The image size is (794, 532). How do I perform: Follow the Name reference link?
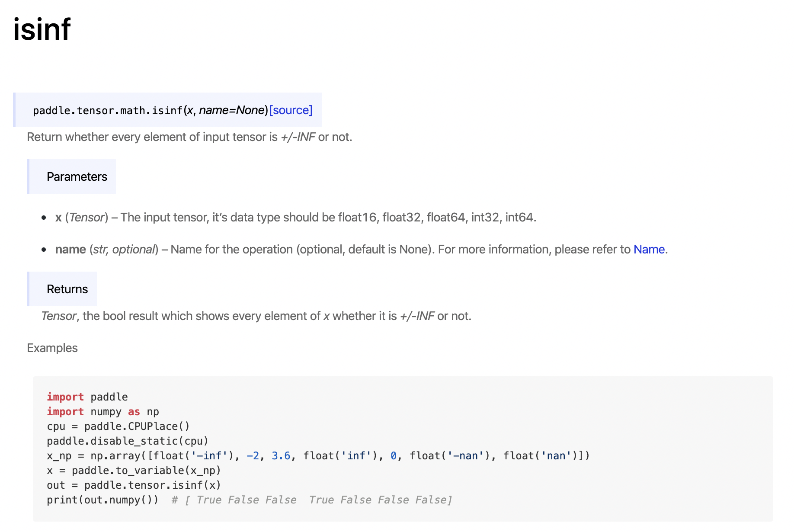click(x=649, y=250)
